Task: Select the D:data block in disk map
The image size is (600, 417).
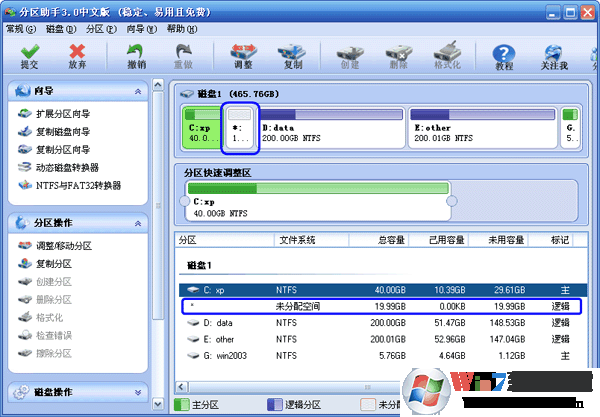Action: click(x=333, y=128)
